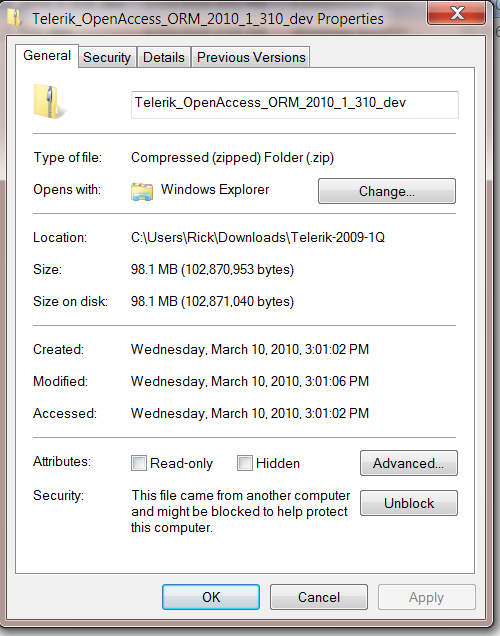Click the grayed Apply button
The width and height of the screenshot is (500, 636).
tap(427, 597)
